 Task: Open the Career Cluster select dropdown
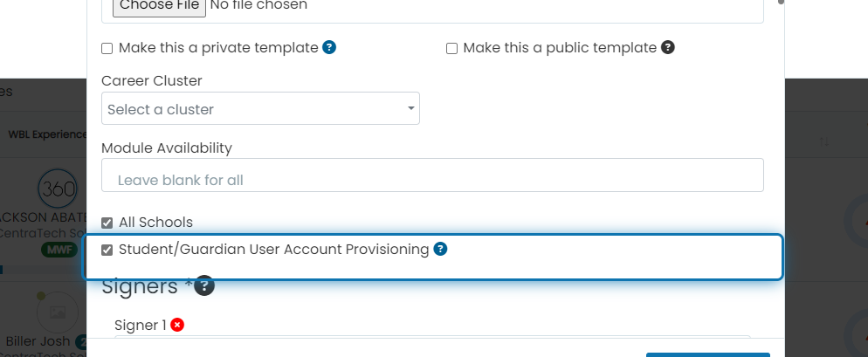(260, 108)
